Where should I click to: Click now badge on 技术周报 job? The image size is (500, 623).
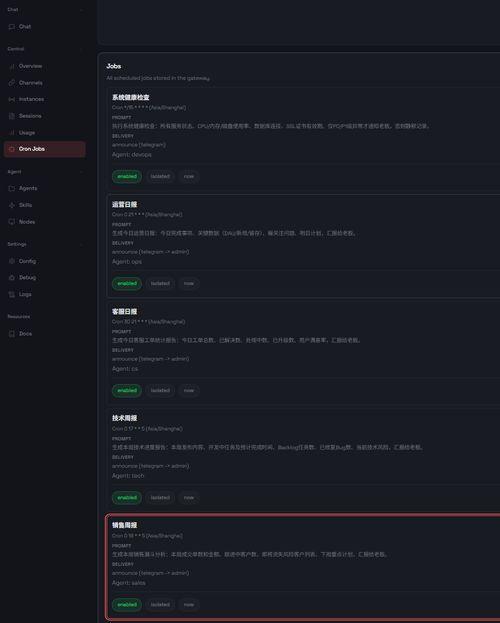pyautogui.click(x=189, y=497)
